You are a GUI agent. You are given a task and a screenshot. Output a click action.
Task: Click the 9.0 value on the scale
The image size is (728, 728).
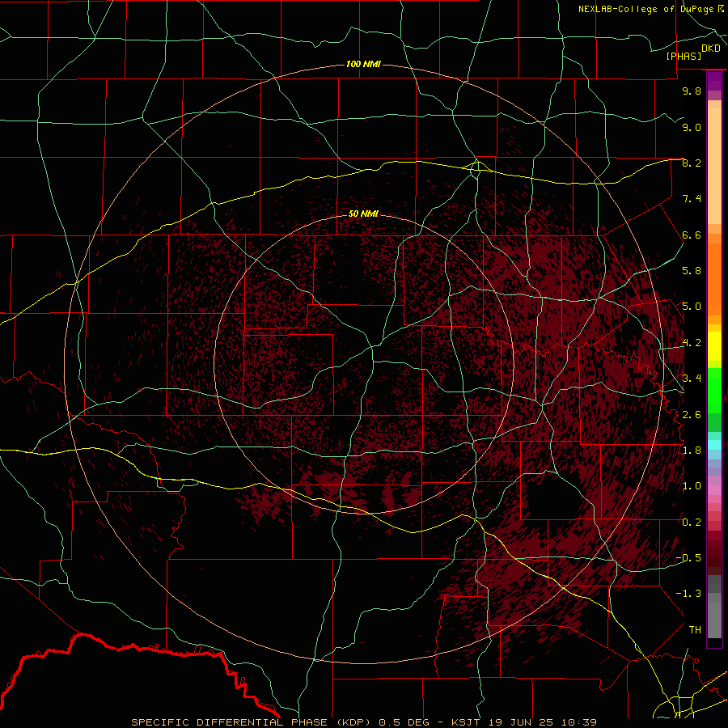pyautogui.click(x=692, y=127)
